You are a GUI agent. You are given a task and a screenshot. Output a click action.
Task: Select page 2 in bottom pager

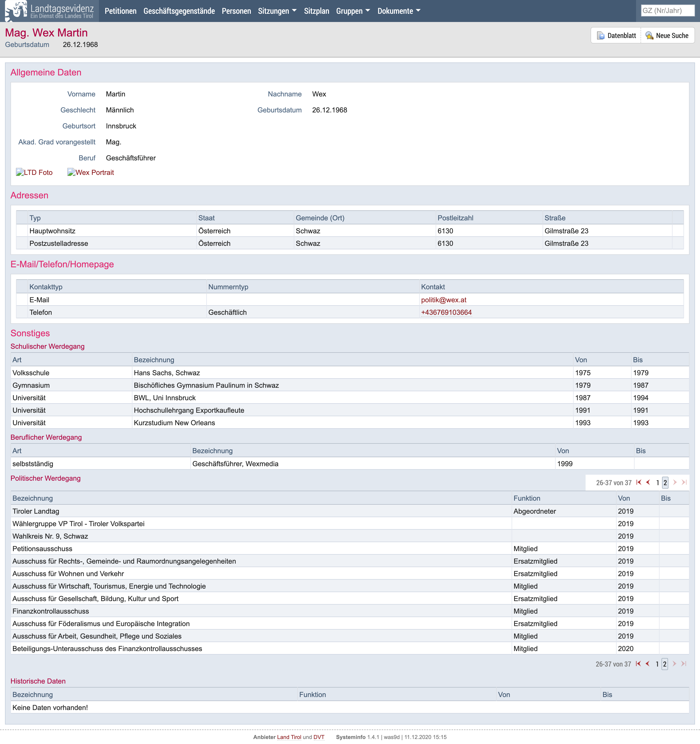coord(665,664)
